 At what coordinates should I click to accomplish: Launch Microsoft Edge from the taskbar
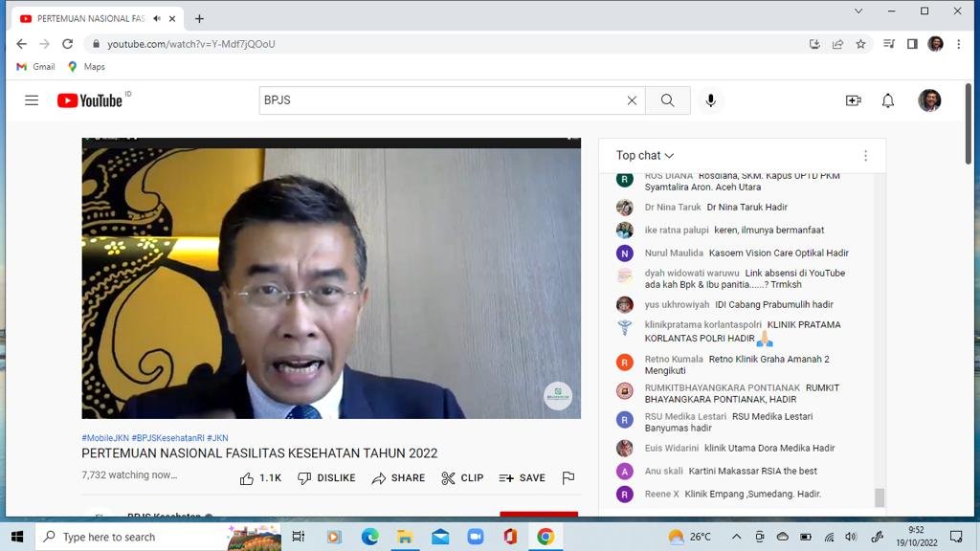(x=369, y=537)
